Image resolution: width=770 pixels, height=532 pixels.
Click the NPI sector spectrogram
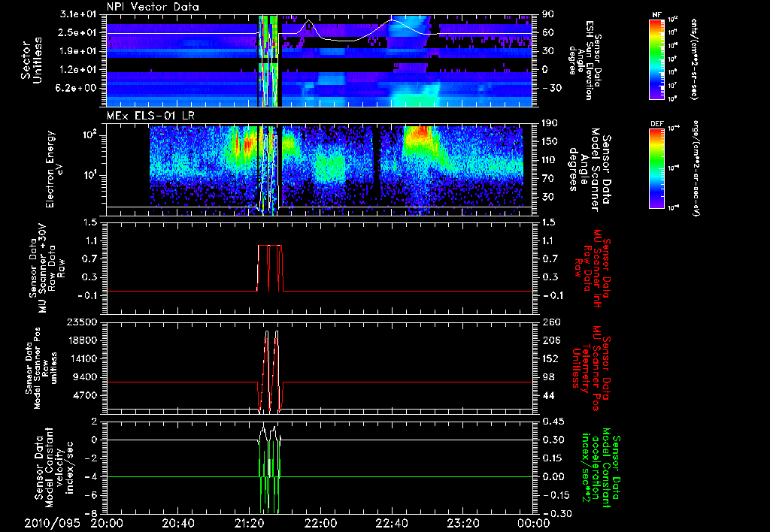coord(320,60)
